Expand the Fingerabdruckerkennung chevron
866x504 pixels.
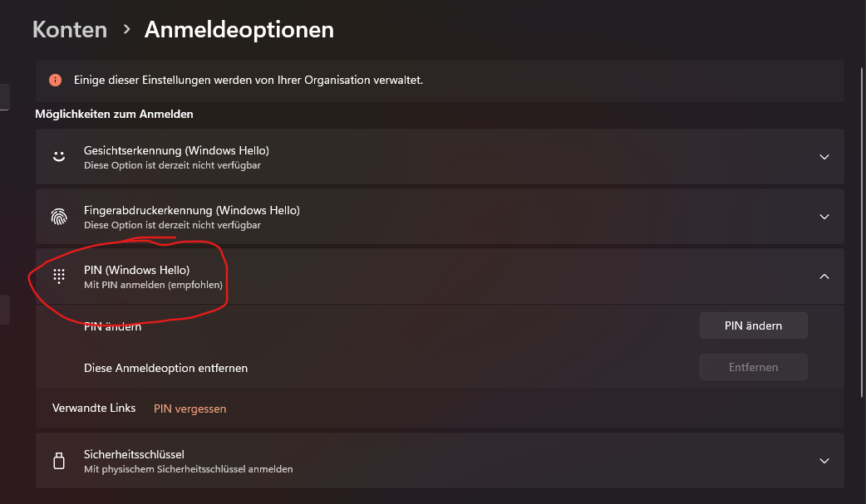click(x=824, y=217)
